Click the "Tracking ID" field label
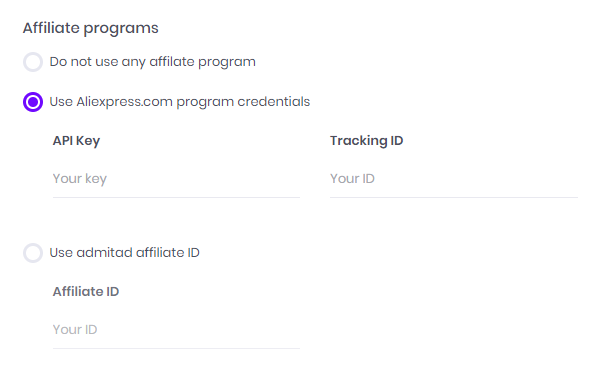This screenshot has width=605, height=368. click(x=367, y=141)
